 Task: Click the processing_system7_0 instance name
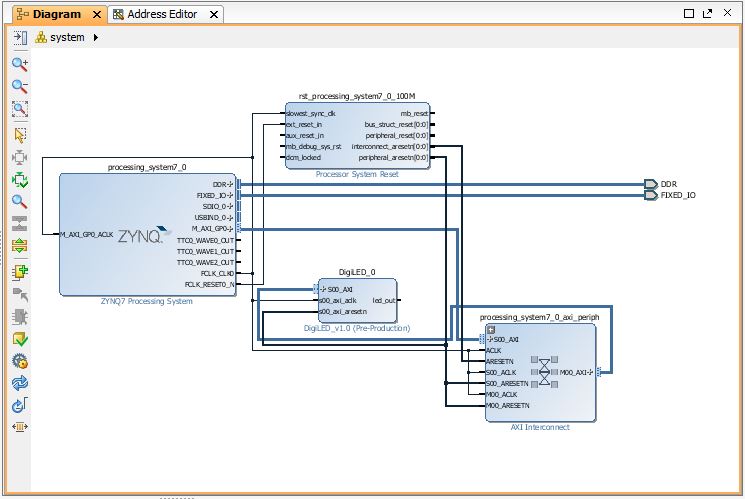[x=147, y=167]
